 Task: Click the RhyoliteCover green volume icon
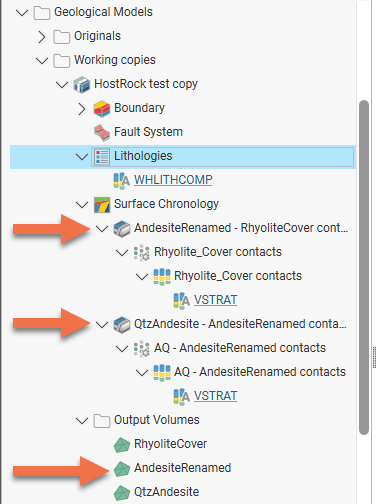pos(122,444)
